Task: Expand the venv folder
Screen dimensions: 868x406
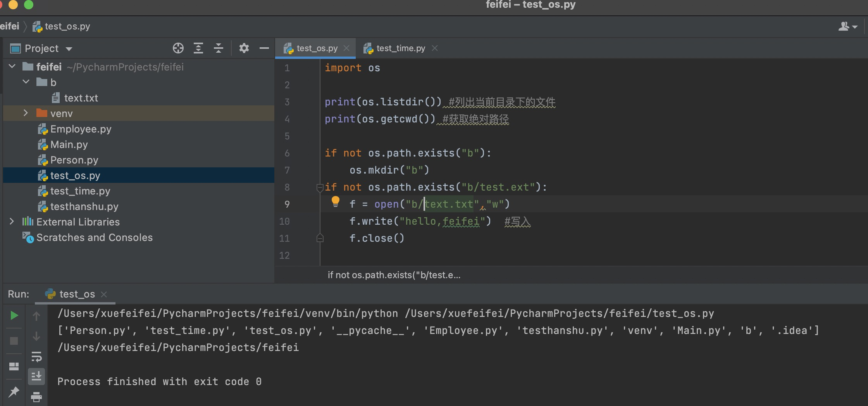Action: tap(26, 113)
